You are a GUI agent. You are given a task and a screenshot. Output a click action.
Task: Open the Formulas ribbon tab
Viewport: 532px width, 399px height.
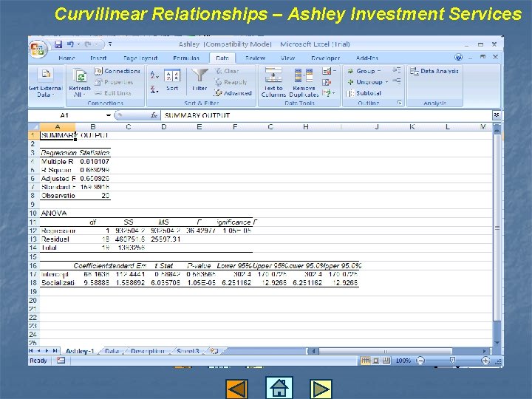(x=186, y=58)
